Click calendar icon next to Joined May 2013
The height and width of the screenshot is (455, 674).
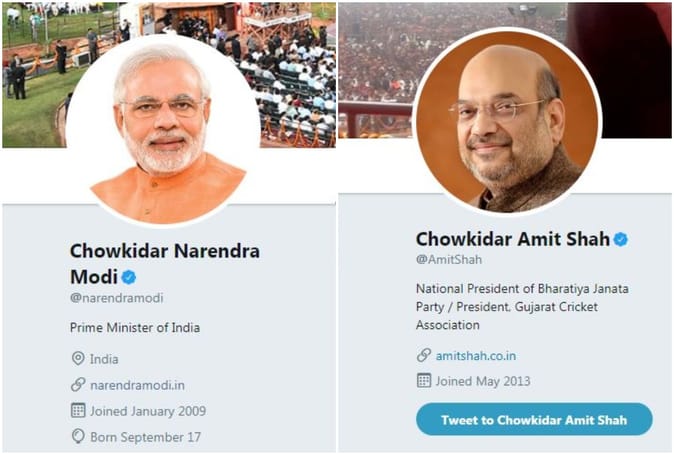424,380
